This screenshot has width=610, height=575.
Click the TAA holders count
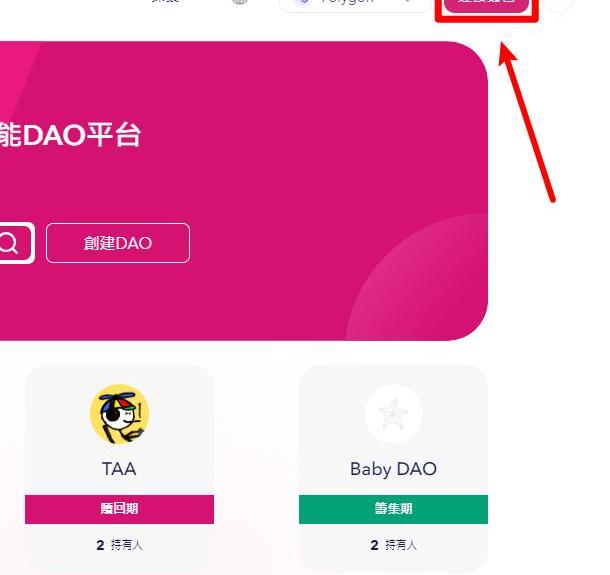[119, 545]
